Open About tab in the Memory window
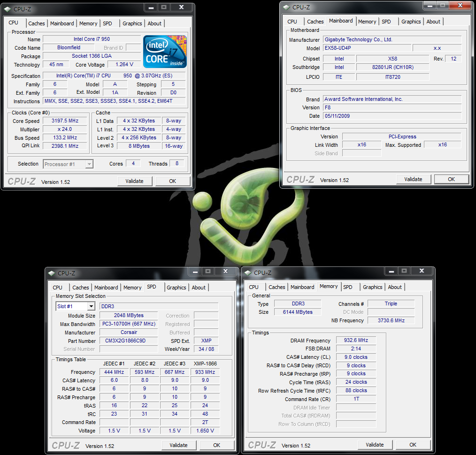Image resolution: width=476 pixels, height=455 pixels. coord(395,287)
